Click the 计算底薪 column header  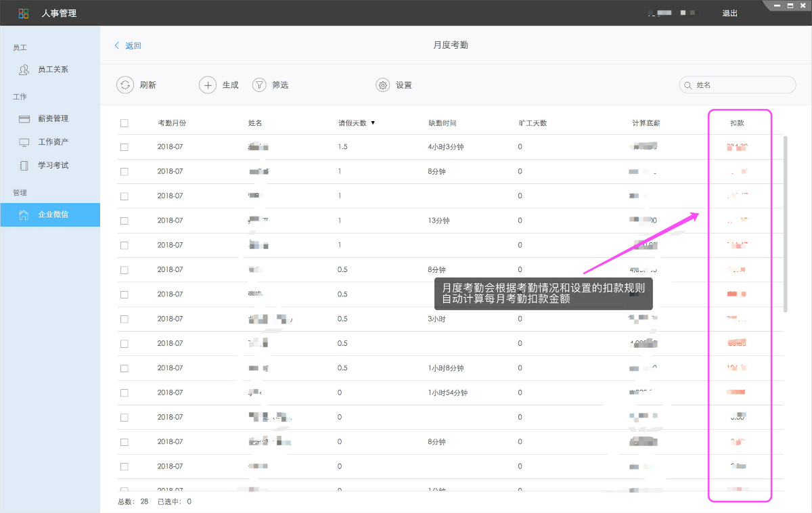(646, 123)
